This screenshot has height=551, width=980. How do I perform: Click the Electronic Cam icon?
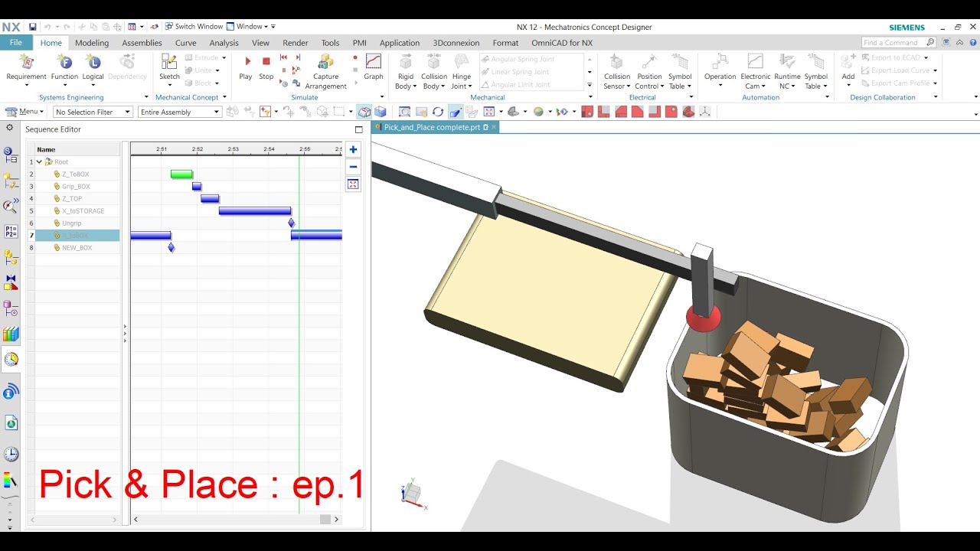(756, 62)
